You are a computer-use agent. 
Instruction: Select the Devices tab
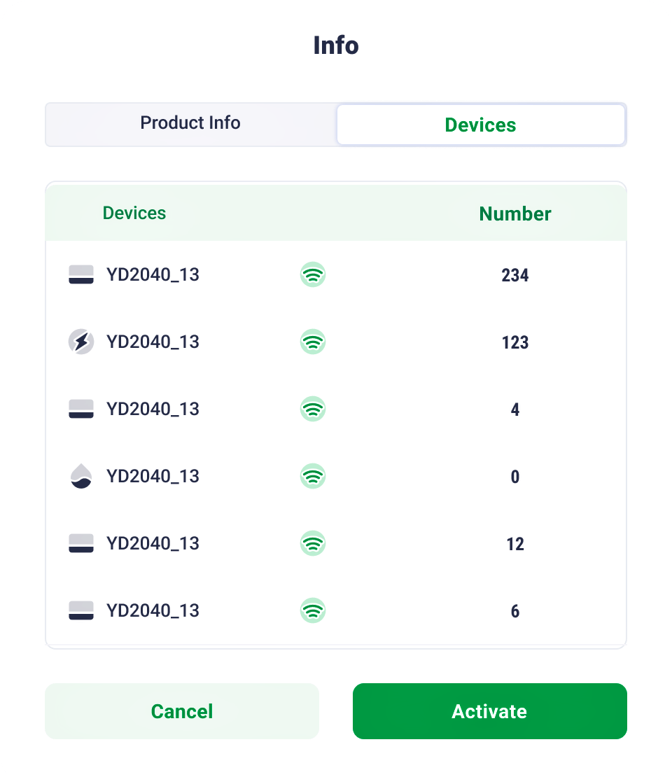(x=481, y=125)
